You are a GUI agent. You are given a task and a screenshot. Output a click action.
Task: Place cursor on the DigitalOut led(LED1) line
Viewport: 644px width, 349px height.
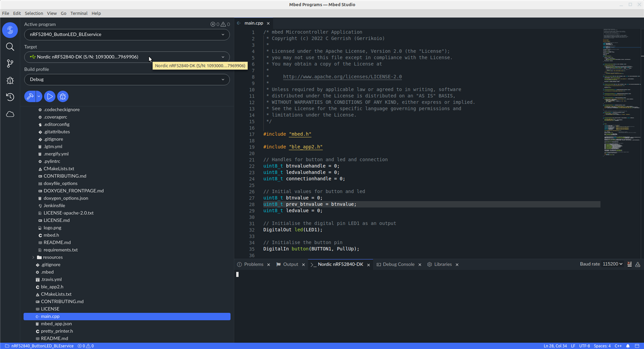tap(293, 230)
